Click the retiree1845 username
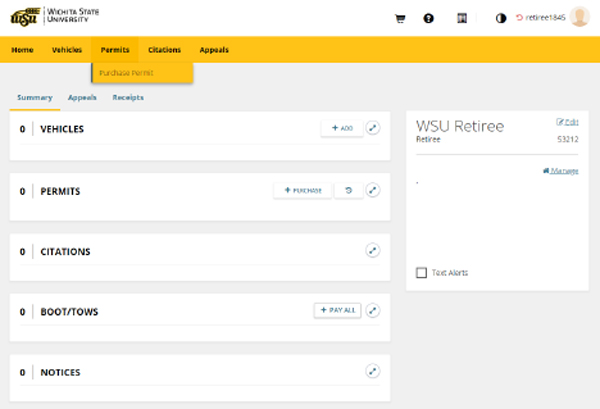Viewport: 600px width, 409px height. (545, 18)
